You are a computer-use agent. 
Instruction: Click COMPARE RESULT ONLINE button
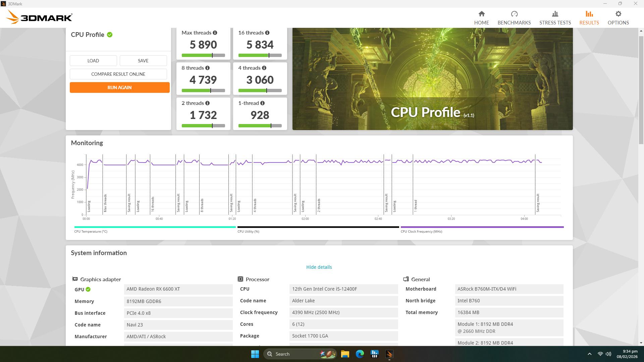(118, 74)
